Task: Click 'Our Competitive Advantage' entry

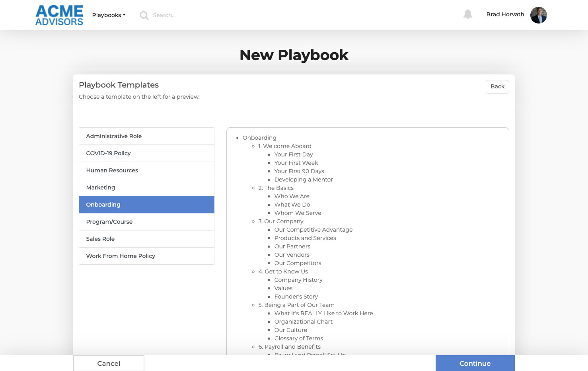Action: pyautogui.click(x=313, y=230)
